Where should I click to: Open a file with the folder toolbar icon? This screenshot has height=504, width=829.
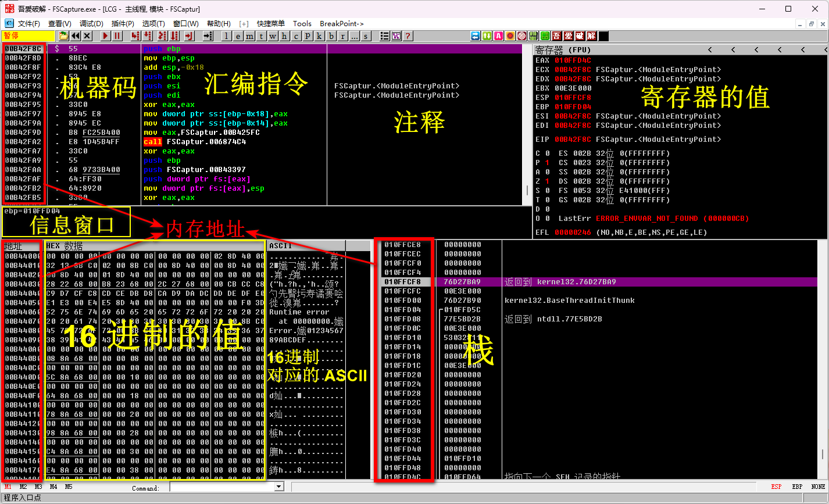[63, 35]
